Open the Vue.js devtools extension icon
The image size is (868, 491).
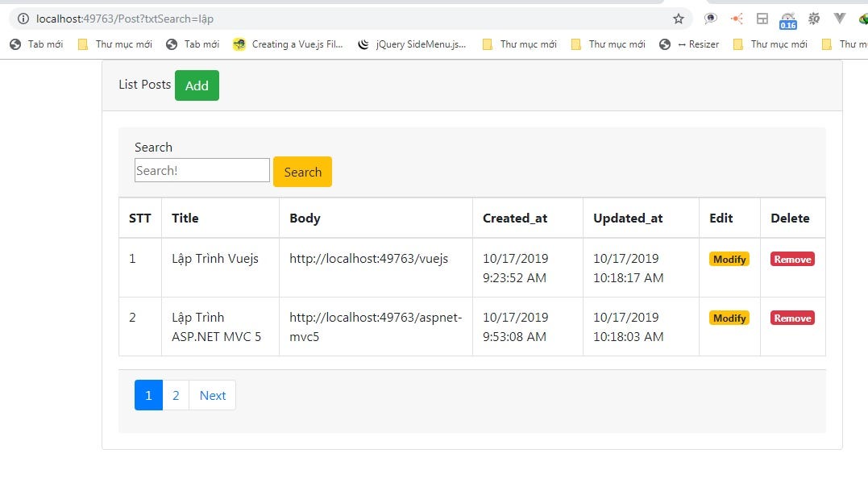[x=838, y=19]
